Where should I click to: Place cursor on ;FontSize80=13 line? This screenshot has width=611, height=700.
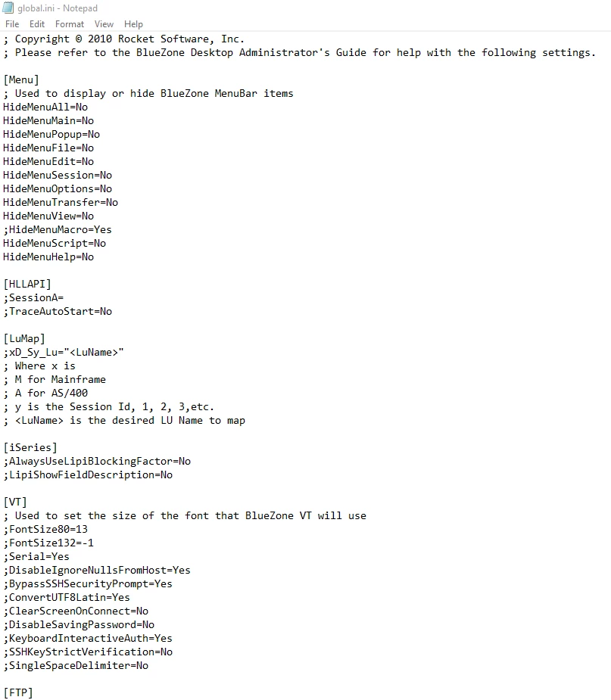point(45,530)
